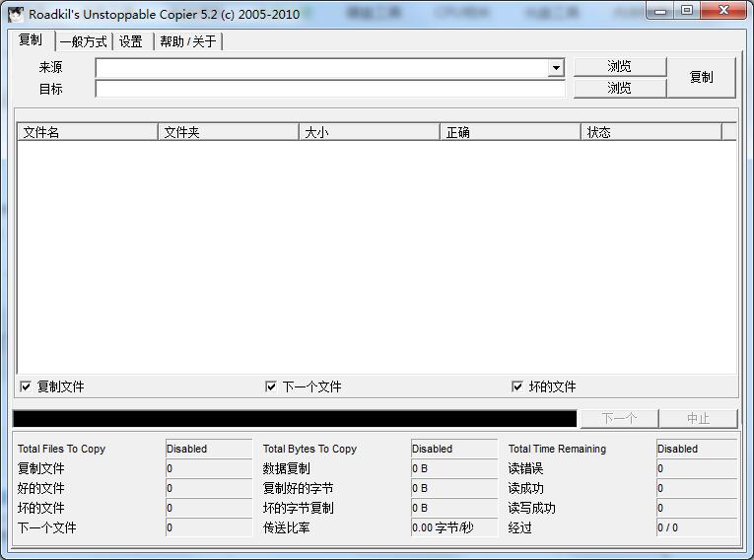Viewport: 754px width, 560px height.
Task: Click the 复制好的字节 value 0 B
Action: [454, 488]
